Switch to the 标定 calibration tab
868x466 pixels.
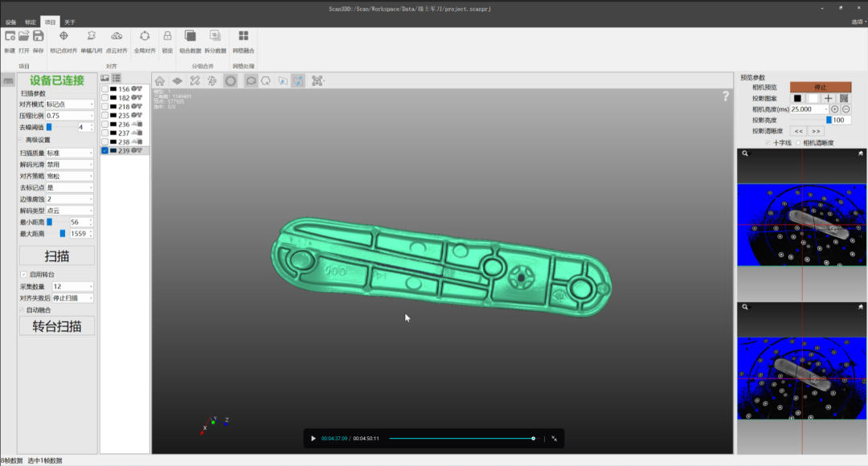[x=29, y=22]
